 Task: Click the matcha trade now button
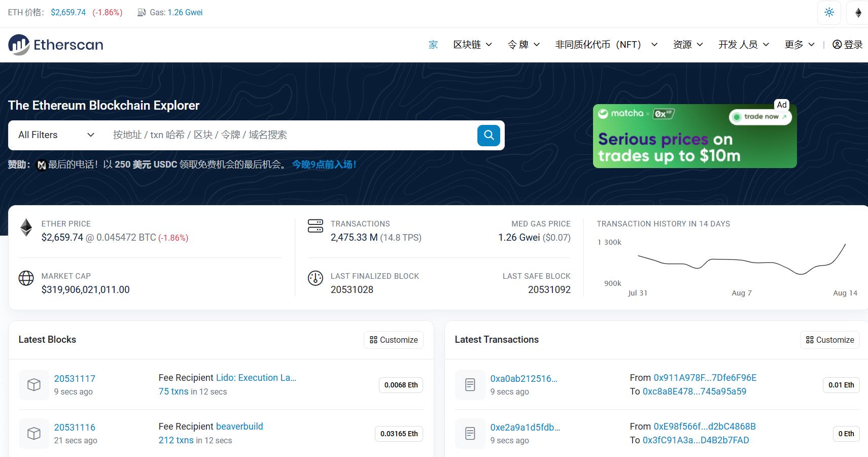(760, 117)
